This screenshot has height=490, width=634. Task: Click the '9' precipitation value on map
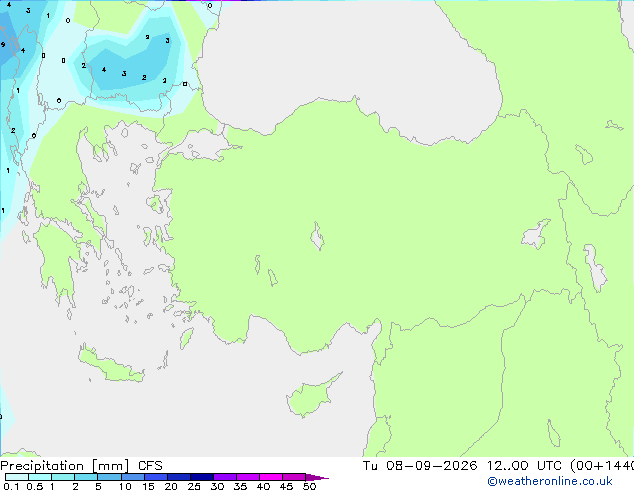click(x=3, y=44)
